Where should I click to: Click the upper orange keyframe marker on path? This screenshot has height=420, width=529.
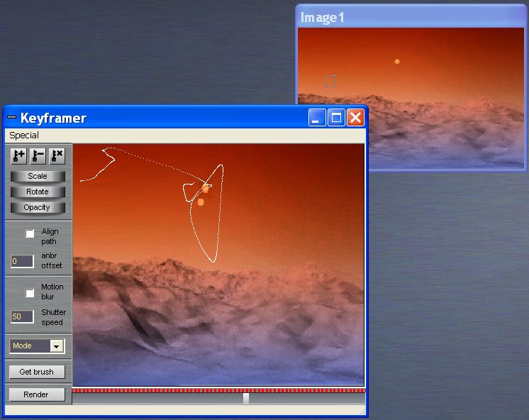[206, 189]
